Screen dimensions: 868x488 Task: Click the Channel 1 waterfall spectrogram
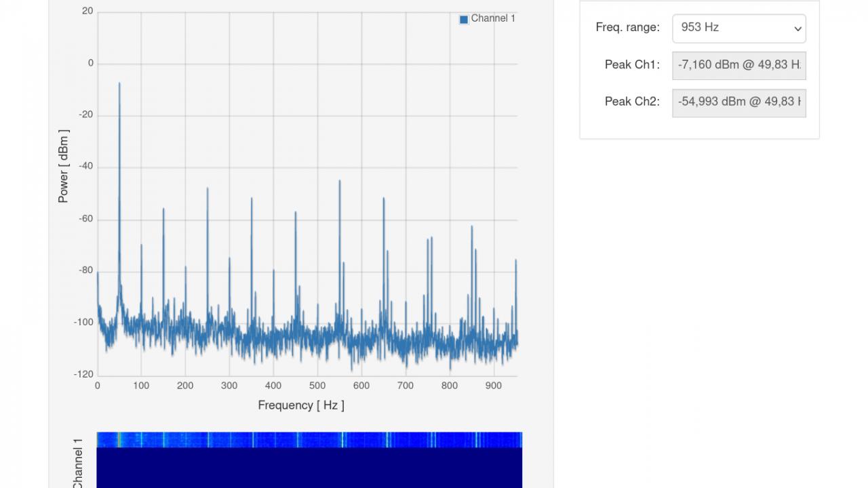click(x=309, y=460)
